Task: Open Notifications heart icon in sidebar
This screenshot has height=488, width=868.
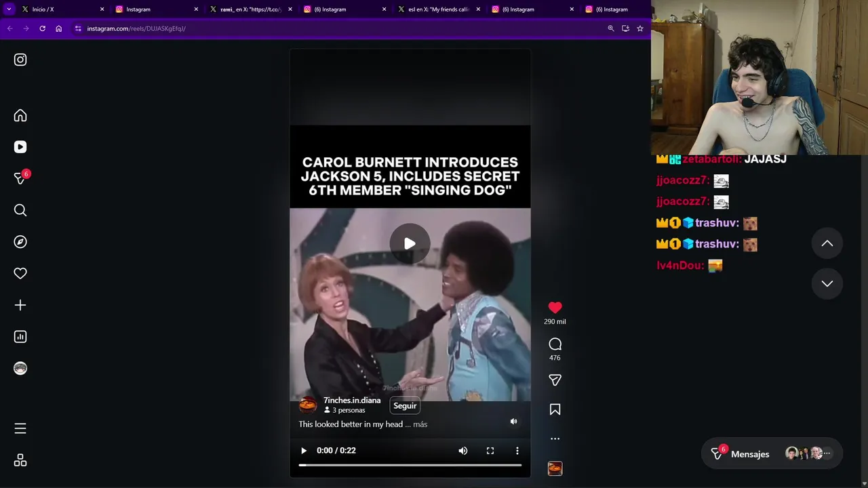Action: (x=20, y=273)
